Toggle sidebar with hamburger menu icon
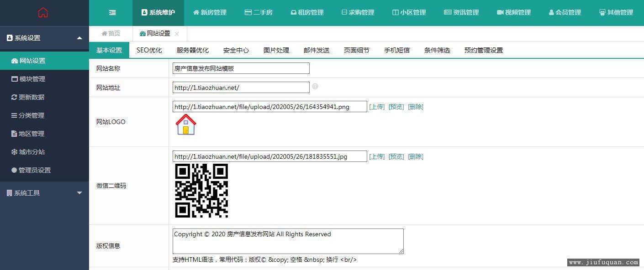Screen dimensions: 644x270 pyautogui.click(x=112, y=12)
